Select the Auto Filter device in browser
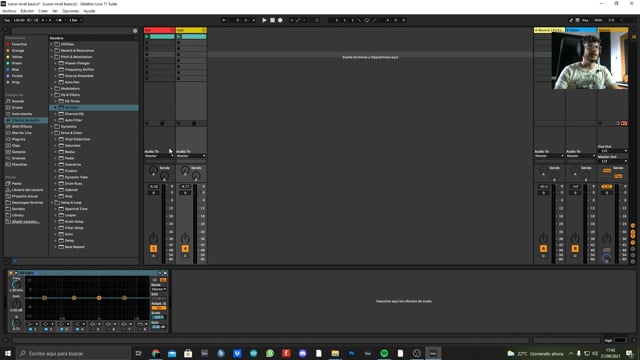 point(73,120)
